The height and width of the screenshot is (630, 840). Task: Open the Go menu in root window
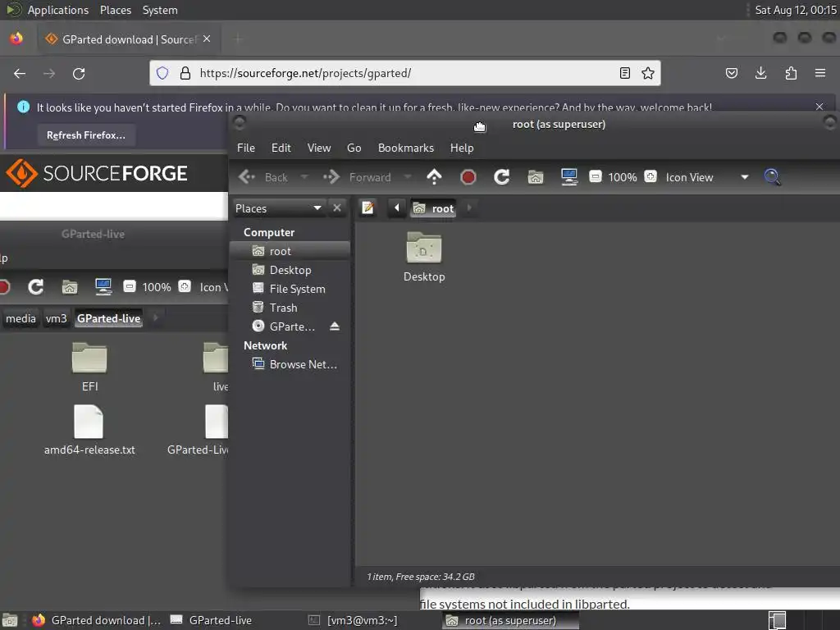(x=354, y=148)
